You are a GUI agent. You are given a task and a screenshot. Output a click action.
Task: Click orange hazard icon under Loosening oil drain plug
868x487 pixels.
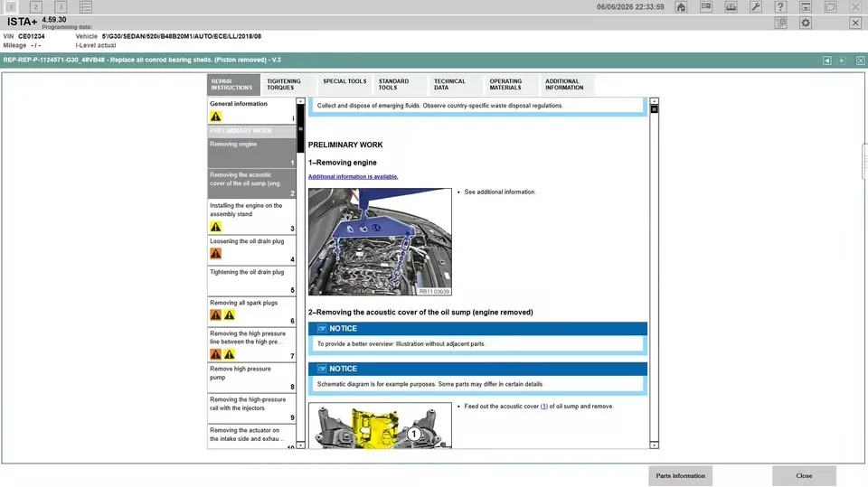point(216,254)
